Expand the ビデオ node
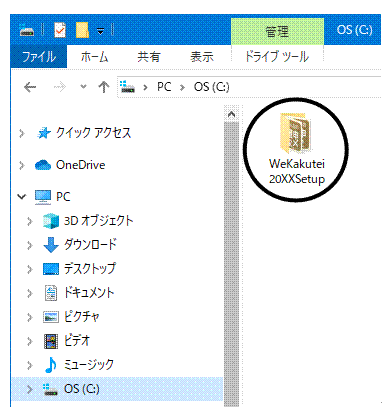Screen dimensions: 387x417 click(30, 341)
